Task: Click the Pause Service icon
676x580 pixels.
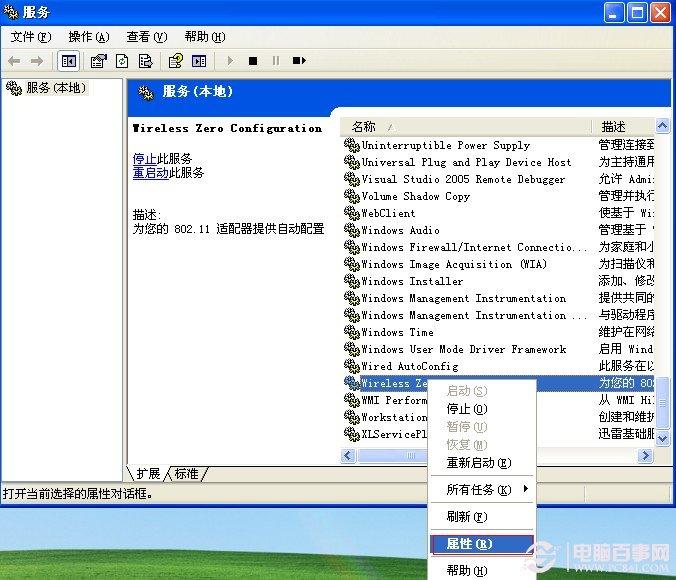Action: [276, 61]
